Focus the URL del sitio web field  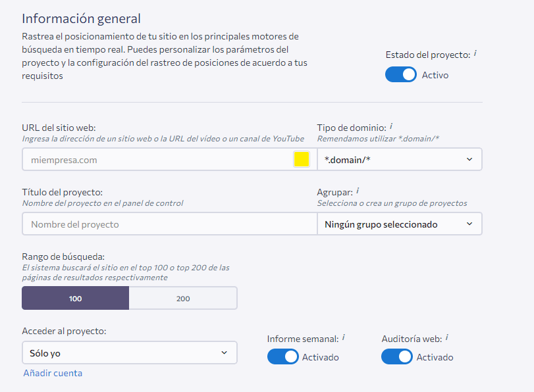point(158,160)
